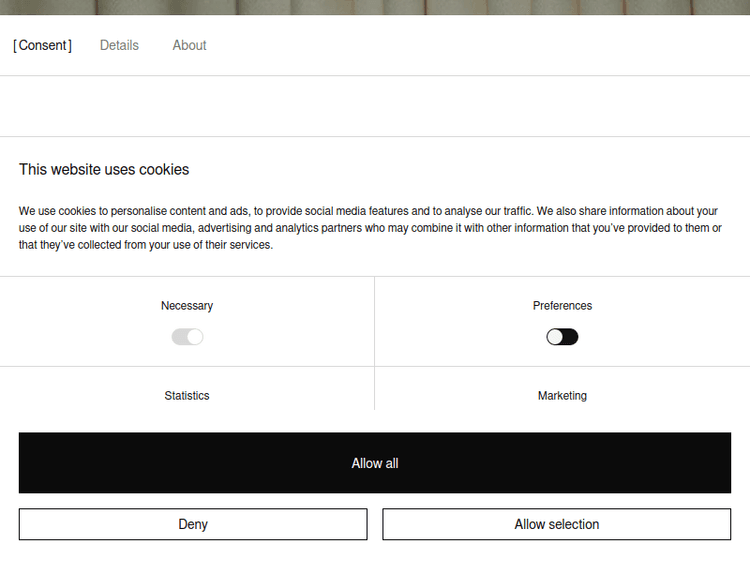Click the Marketing category label
Image resolution: width=750 pixels, height=563 pixels.
pyautogui.click(x=562, y=396)
